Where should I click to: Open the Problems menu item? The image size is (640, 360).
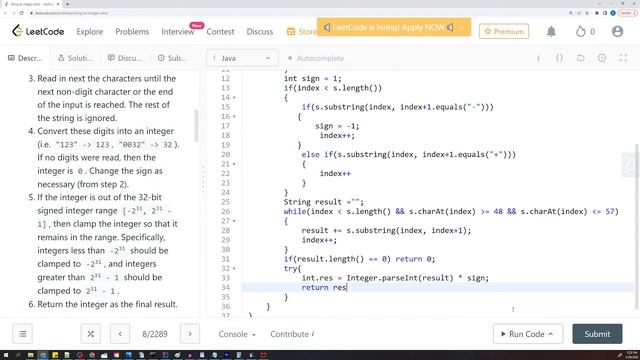(132, 31)
